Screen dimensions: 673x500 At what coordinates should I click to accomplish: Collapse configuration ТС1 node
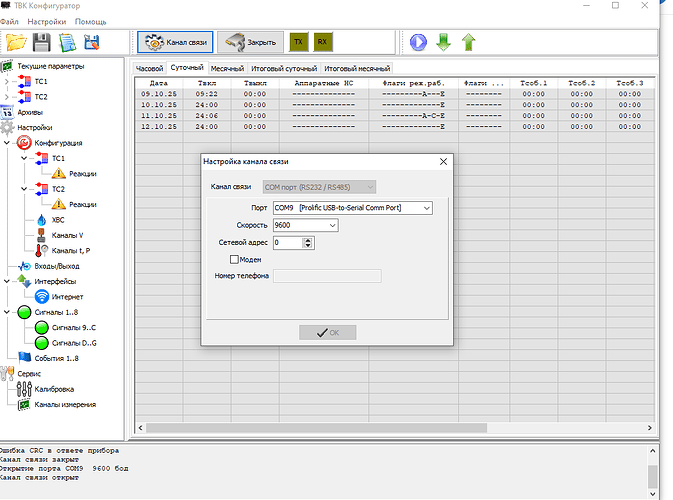click(x=24, y=158)
